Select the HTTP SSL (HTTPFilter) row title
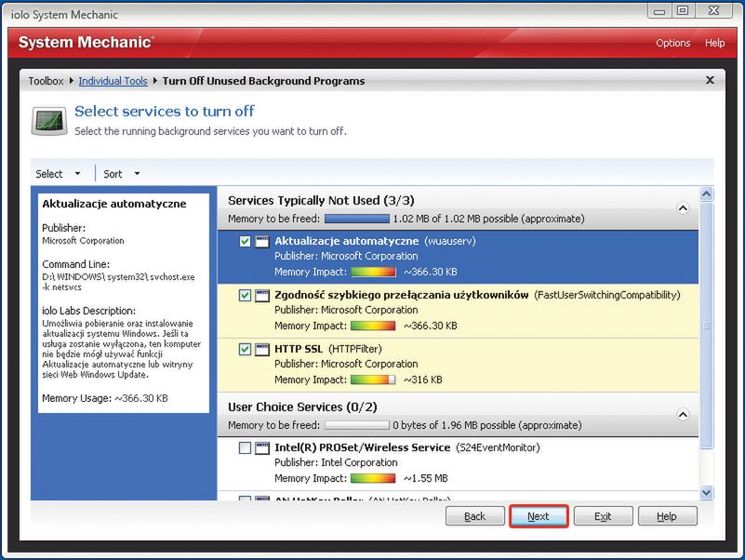The image size is (745, 560). 327,349
